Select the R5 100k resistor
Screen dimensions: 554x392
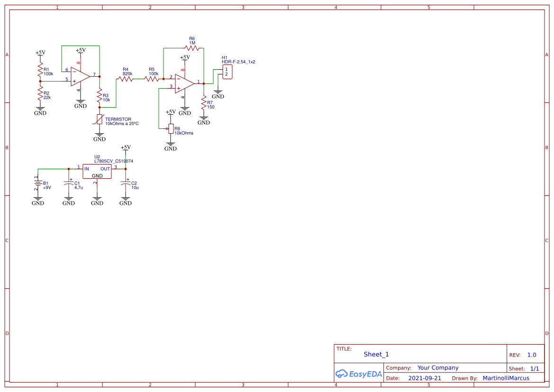tap(152, 79)
